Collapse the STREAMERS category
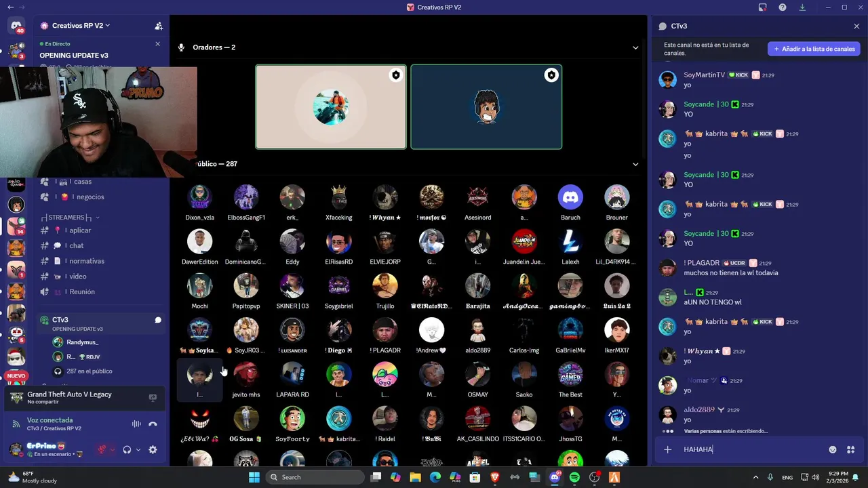Screen dimensions: 868x488 tap(71, 218)
